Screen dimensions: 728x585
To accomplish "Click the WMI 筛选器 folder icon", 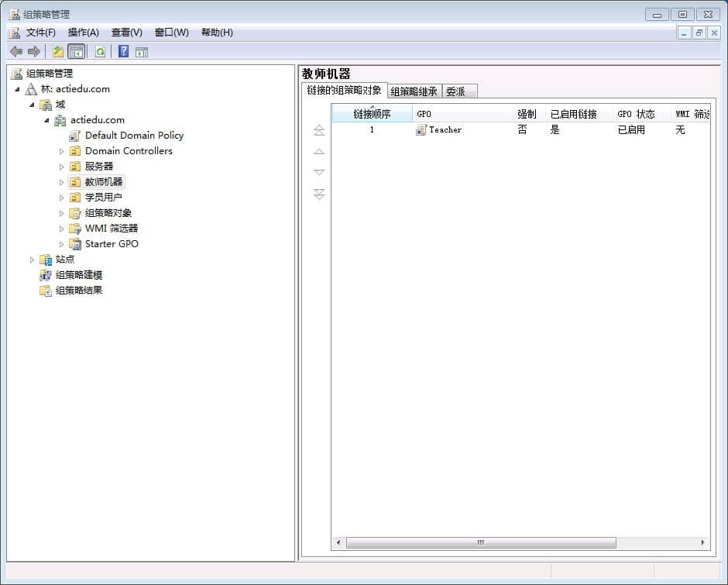I will (75, 229).
